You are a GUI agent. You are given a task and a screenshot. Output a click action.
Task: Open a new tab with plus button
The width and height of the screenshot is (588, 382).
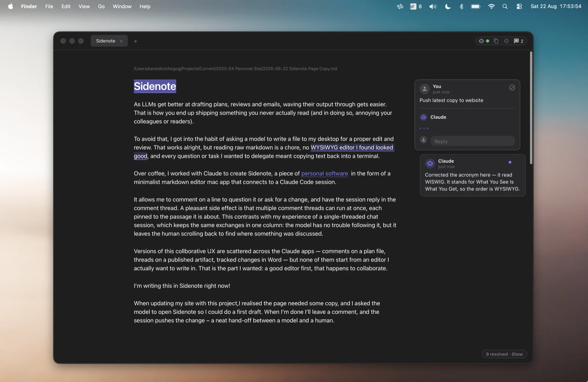pos(136,41)
